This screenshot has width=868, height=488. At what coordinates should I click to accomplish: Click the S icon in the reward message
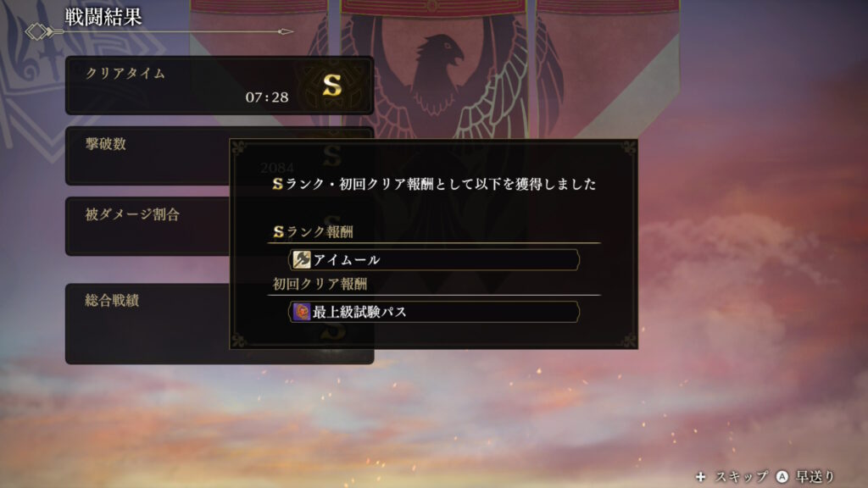click(278, 184)
